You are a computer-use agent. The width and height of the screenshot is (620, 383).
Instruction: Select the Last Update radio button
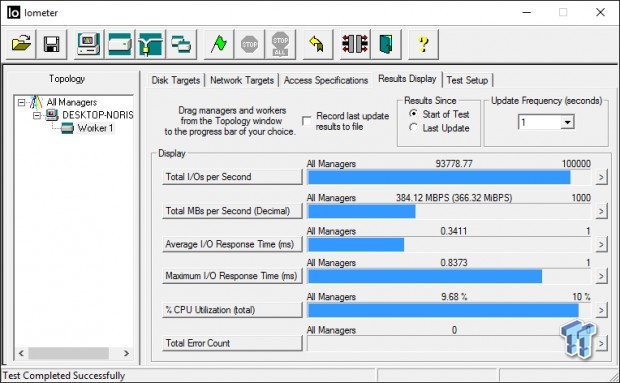[413, 128]
